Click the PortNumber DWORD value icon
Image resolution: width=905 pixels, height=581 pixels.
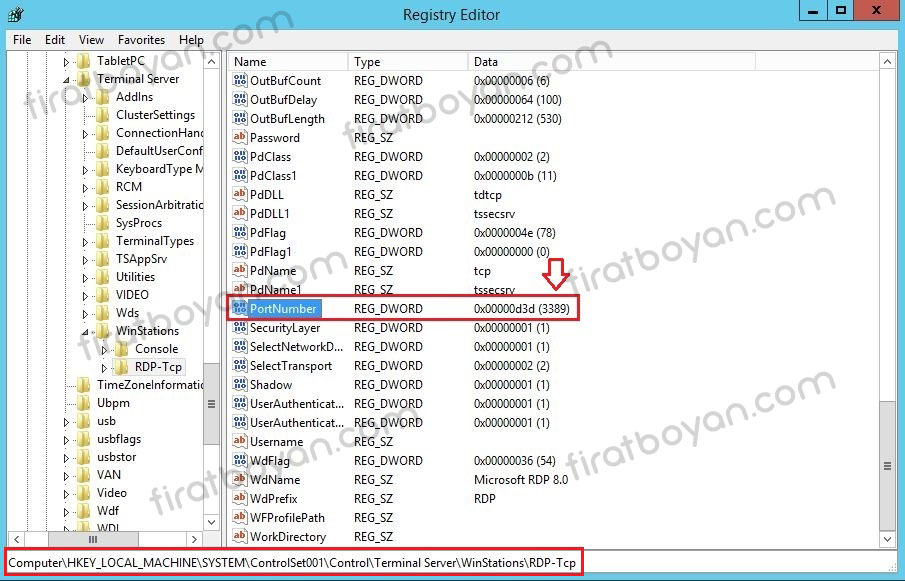pyautogui.click(x=240, y=309)
